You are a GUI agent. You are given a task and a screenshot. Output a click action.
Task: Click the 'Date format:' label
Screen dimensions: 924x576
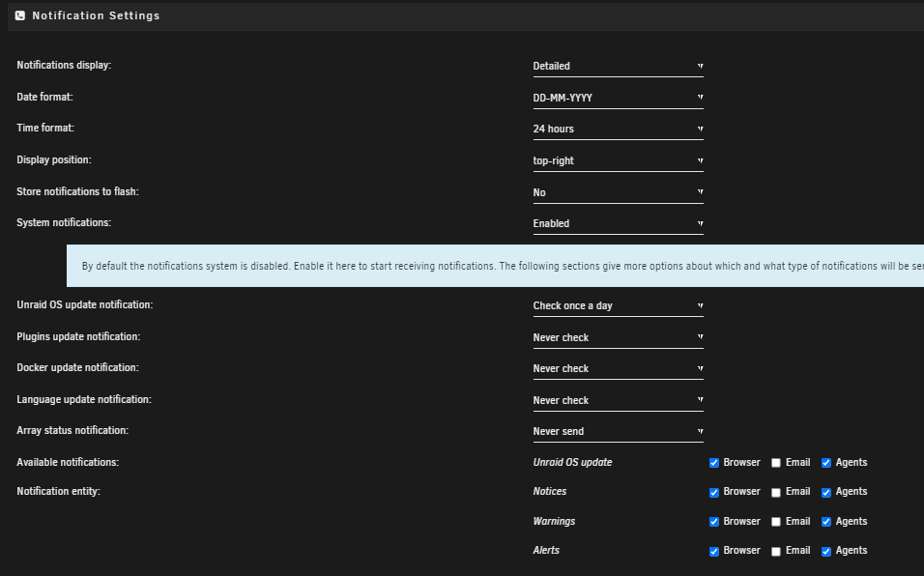(44, 98)
